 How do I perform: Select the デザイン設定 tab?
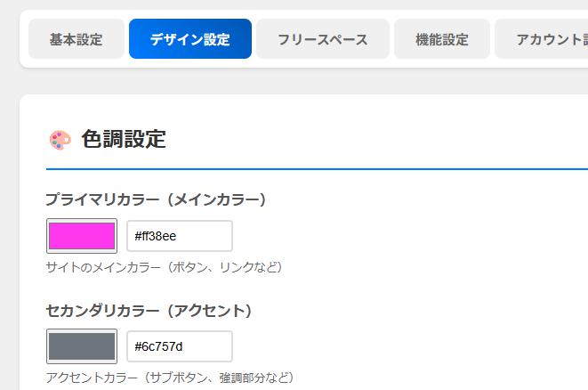[189, 39]
